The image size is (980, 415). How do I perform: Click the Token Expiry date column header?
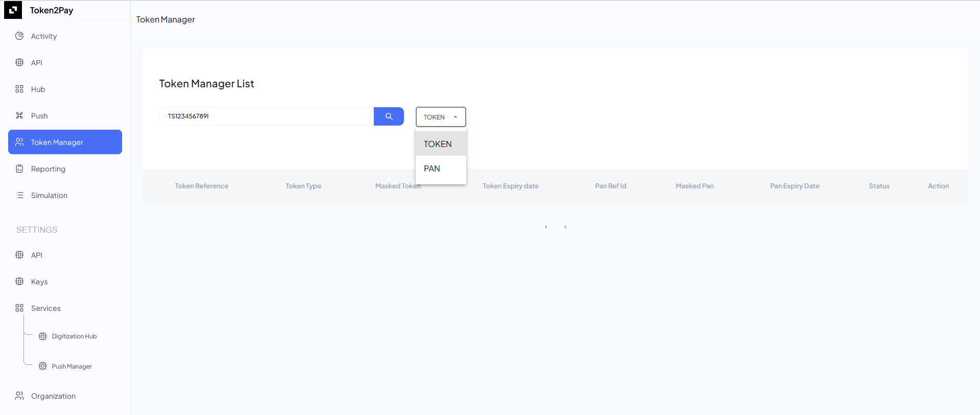(511, 186)
